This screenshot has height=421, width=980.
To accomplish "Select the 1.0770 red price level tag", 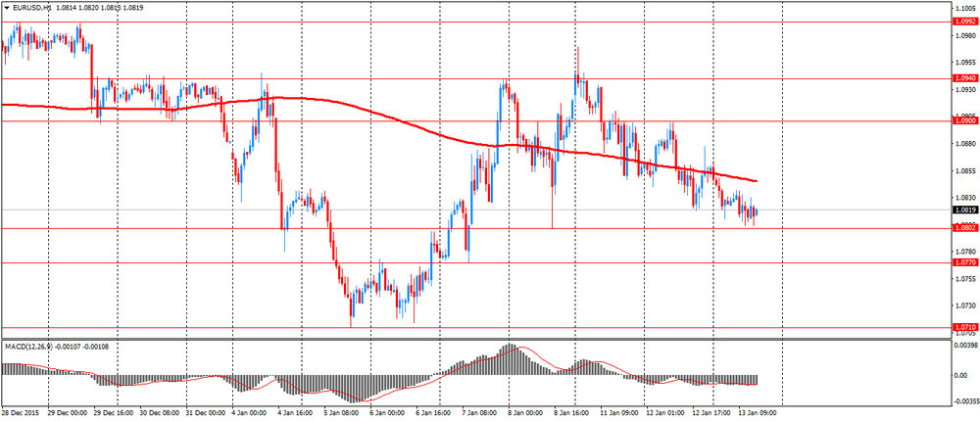I will click(964, 263).
